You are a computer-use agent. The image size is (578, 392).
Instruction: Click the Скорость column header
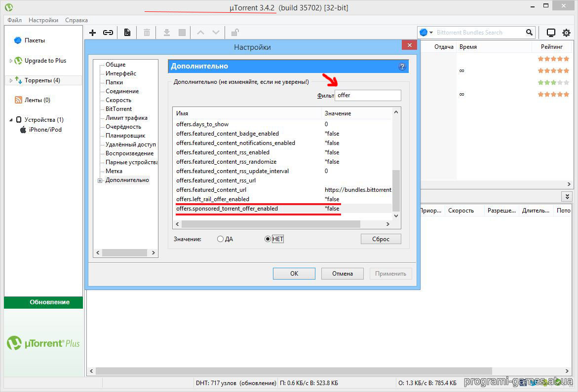tap(463, 211)
